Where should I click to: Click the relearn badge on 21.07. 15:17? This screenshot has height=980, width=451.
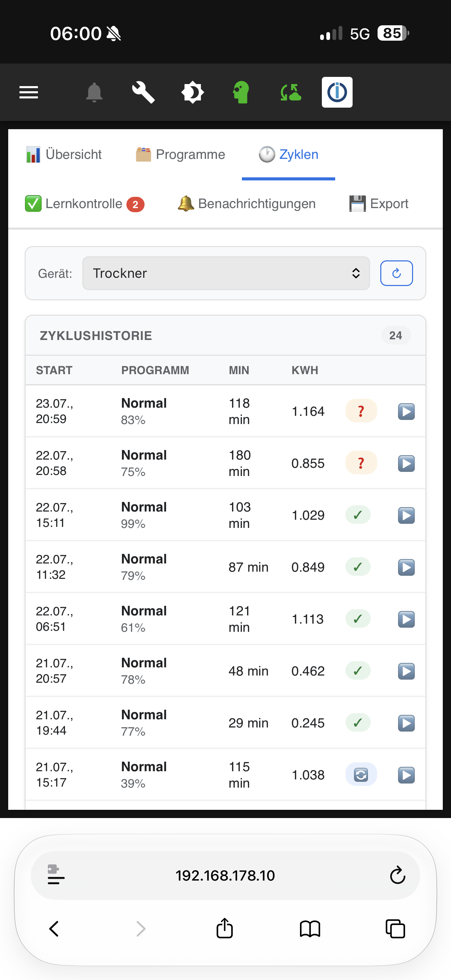(361, 775)
